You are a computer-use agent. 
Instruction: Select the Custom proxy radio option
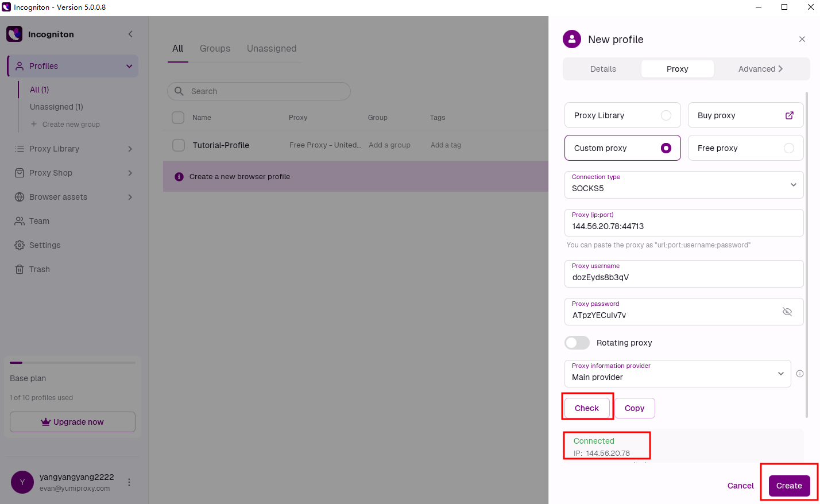pyautogui.click(x=666, y=148)
